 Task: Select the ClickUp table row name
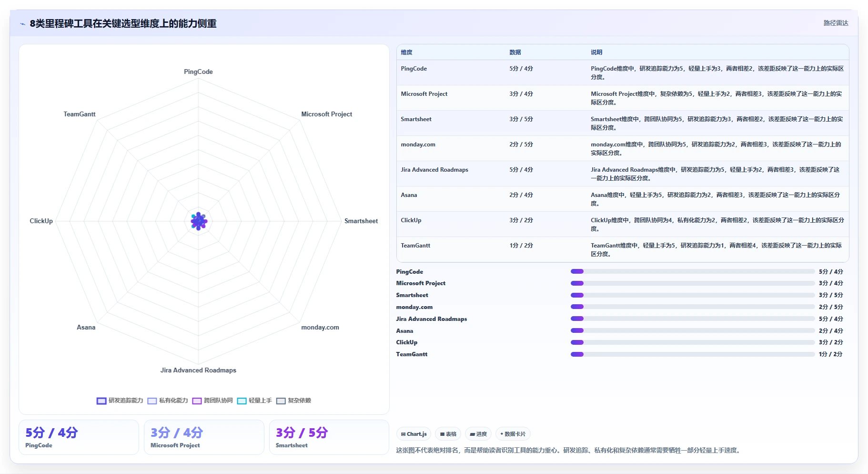coord(411,220)
